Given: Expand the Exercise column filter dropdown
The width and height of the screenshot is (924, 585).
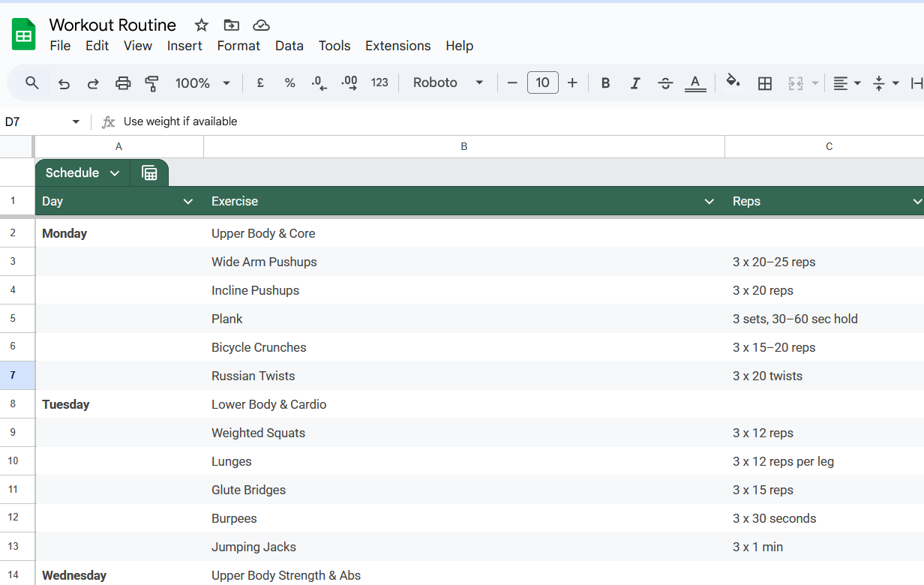Looking at the screenshot, I should (x=709, y=202).
